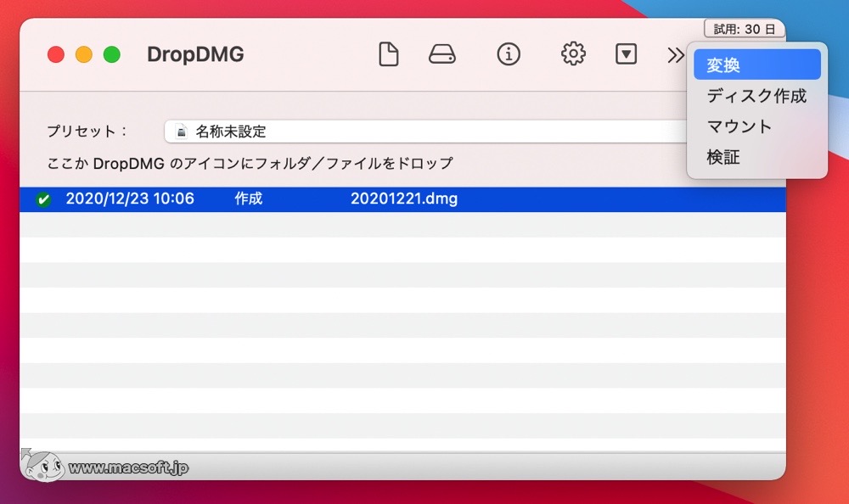Click the 2020/12/23 10:06 date cell

click(x=130, y=199)
